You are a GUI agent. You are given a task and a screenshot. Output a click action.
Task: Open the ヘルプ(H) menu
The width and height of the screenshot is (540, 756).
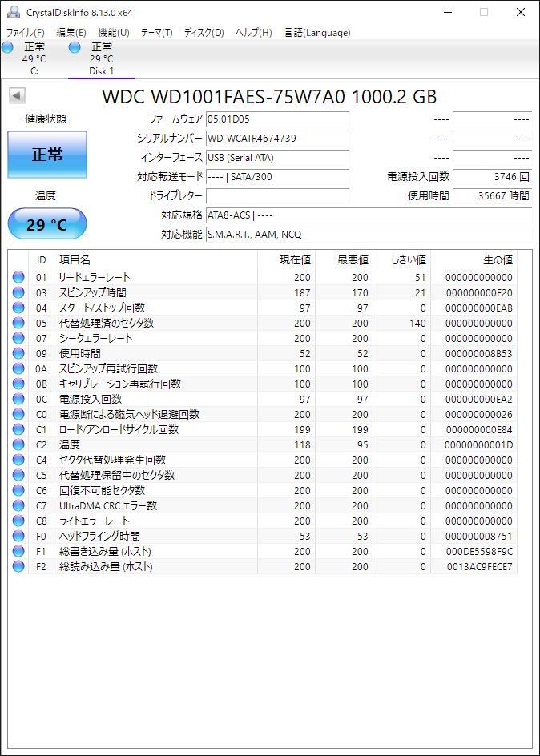pos(254,33)
